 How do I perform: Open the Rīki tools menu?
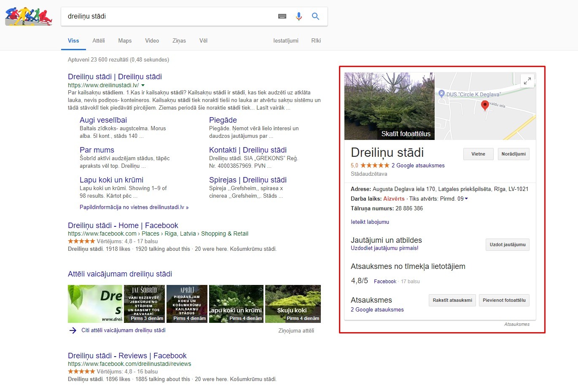click(316, 41)
